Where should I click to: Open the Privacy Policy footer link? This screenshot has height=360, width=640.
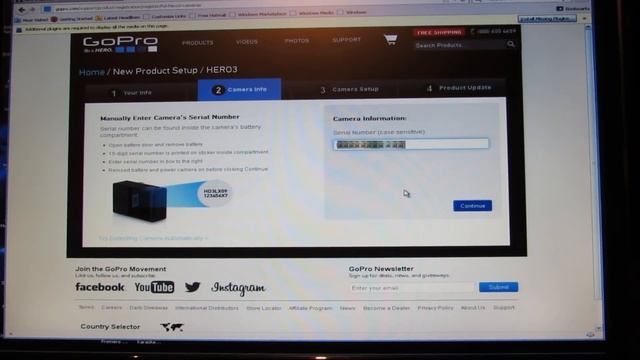(435, 308)
